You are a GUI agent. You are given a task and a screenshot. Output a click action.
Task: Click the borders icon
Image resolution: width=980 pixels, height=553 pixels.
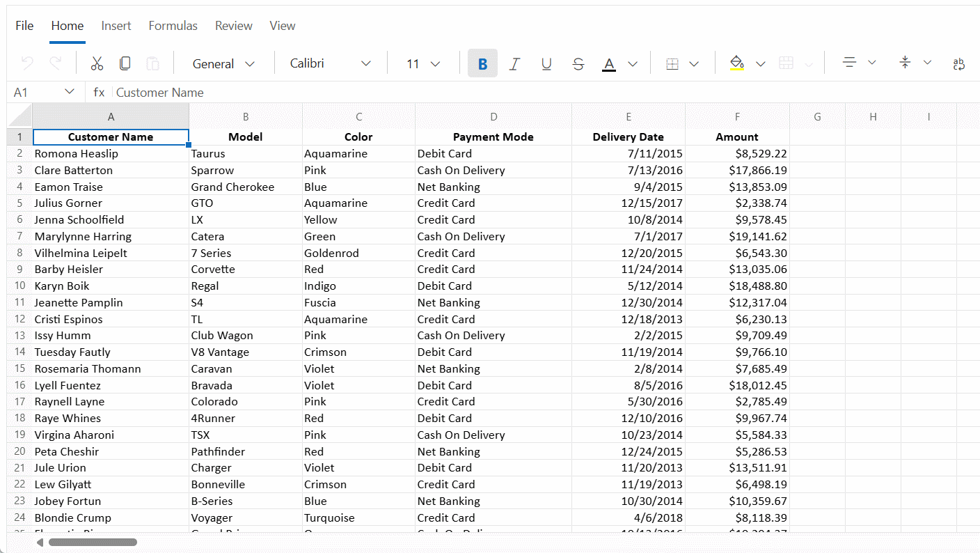click(672, 63)
